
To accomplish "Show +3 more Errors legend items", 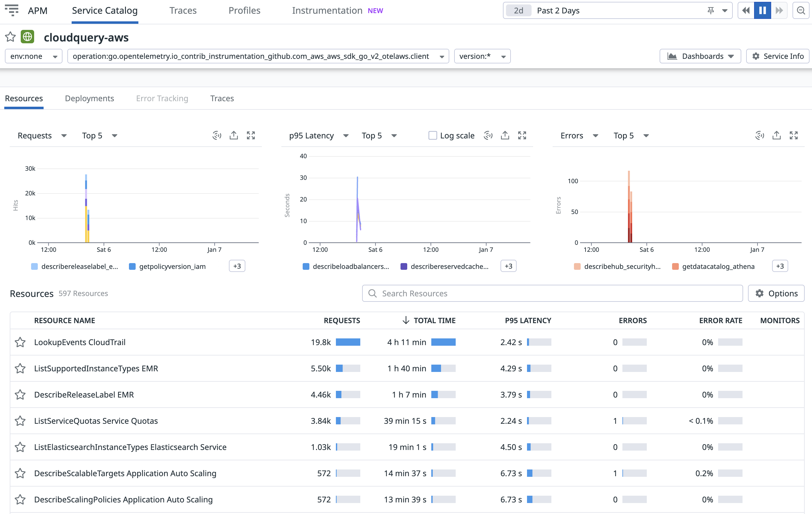I will 780,266.
